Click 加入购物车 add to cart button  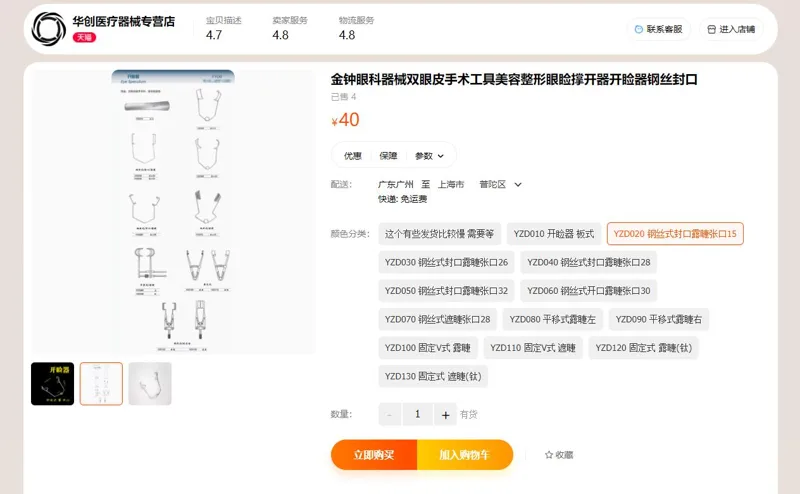[465, 455]
